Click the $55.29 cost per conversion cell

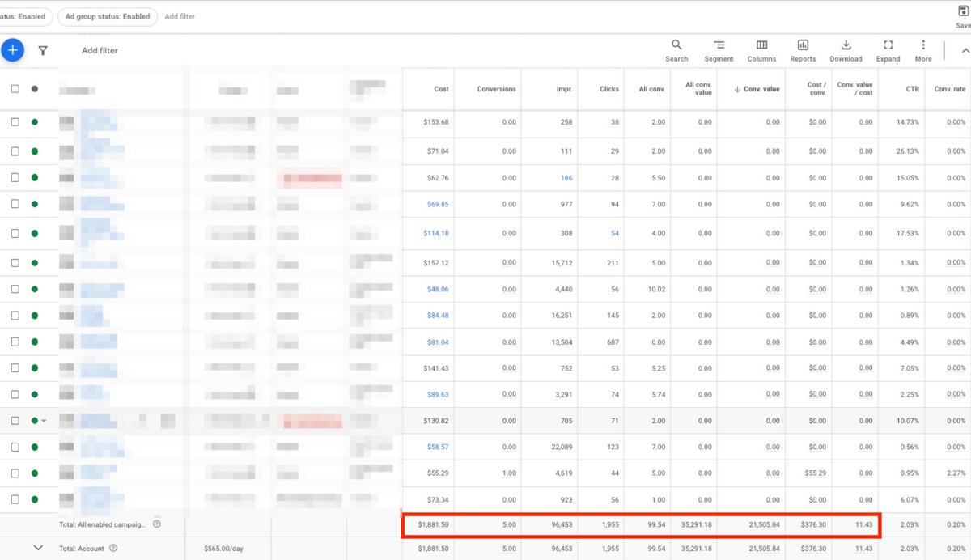816,473
